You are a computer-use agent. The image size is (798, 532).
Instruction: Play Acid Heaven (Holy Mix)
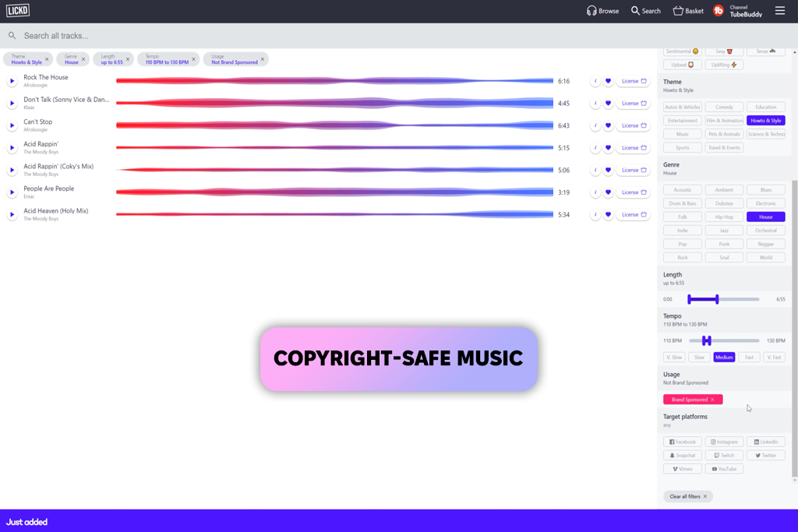12,215
